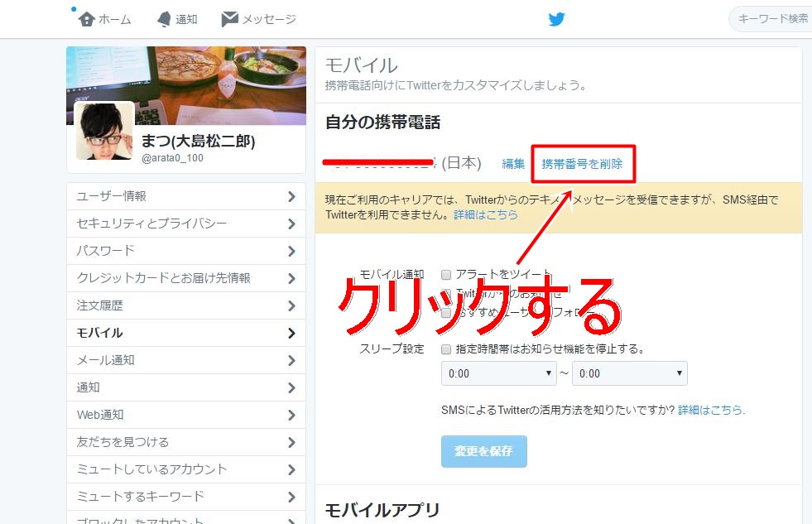Open the sleep start time dropdown

pos(498,373)
